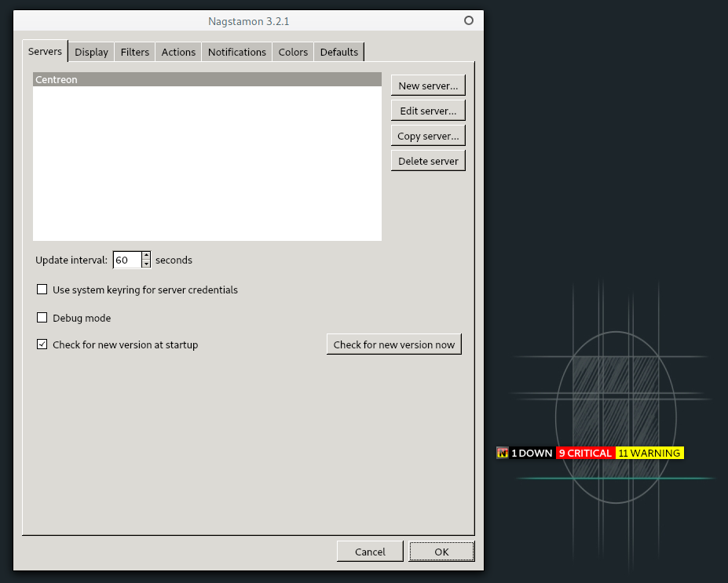Enable Use system keyring for server credentials

point(42,290)
